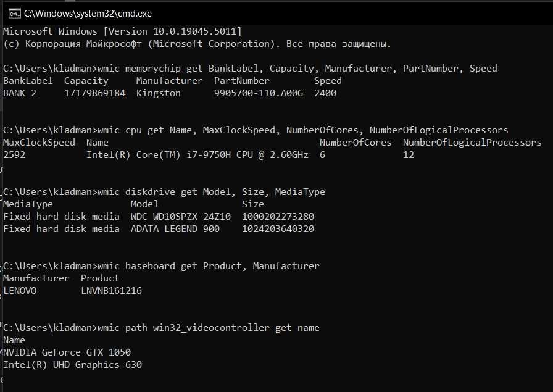Click the Intel UHD Graphics 630 line
This screenshot has height=392, width=553.
pos(72,365)
